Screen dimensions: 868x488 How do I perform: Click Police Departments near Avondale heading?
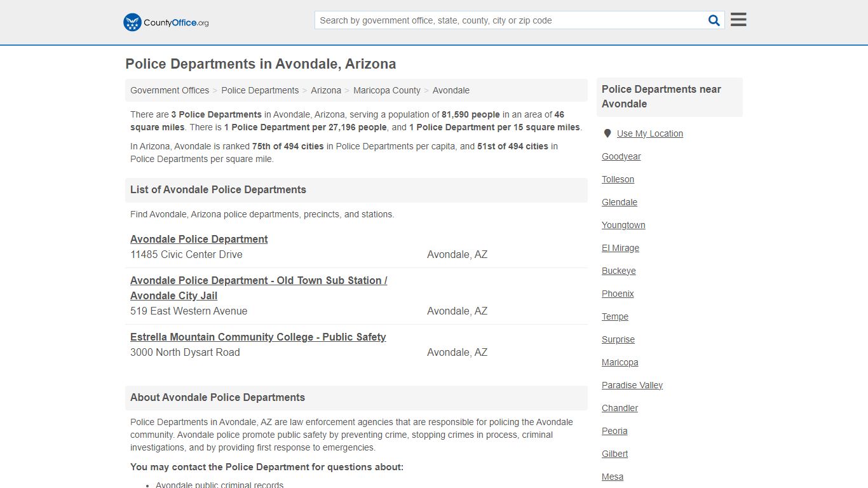(x=661, y=97)
